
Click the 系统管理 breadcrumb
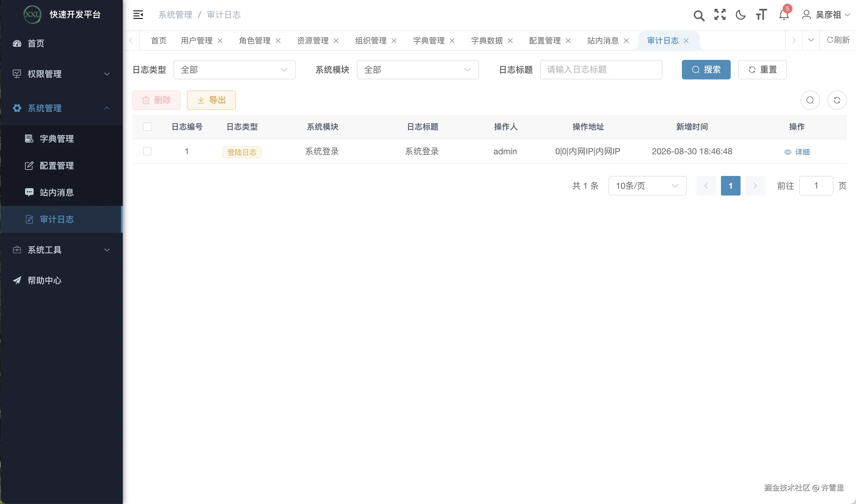175,15
